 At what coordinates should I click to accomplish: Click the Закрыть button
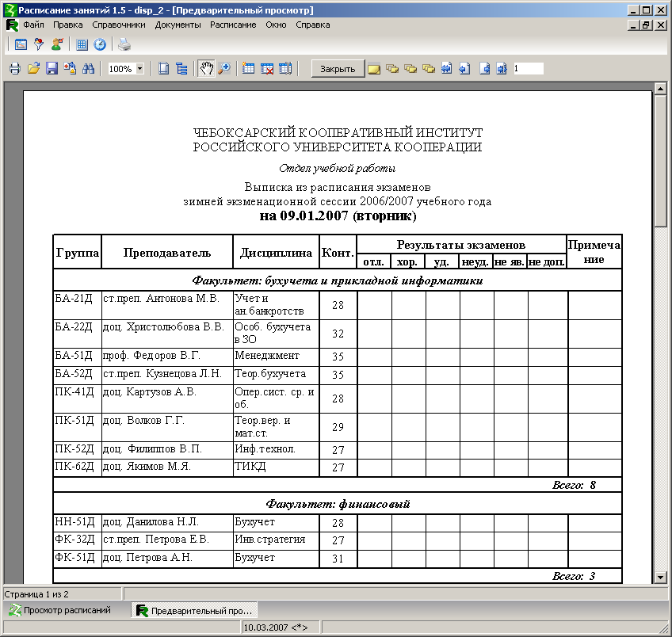pos(338,69)
